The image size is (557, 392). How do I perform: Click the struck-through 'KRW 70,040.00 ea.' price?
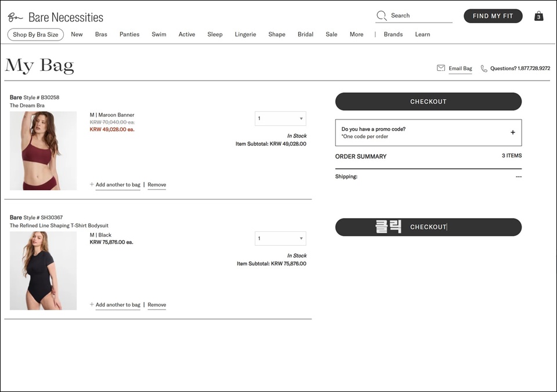click(x=112, y=122)
